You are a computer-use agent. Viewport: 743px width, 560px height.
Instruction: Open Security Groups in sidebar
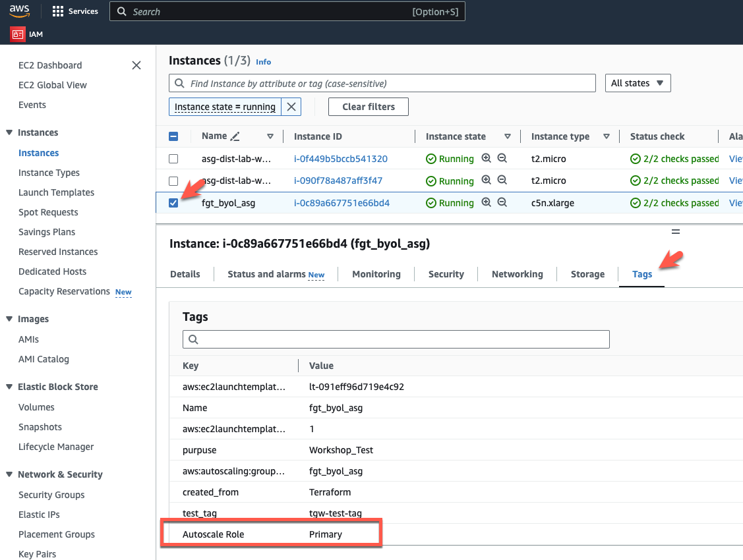(51, 495)
